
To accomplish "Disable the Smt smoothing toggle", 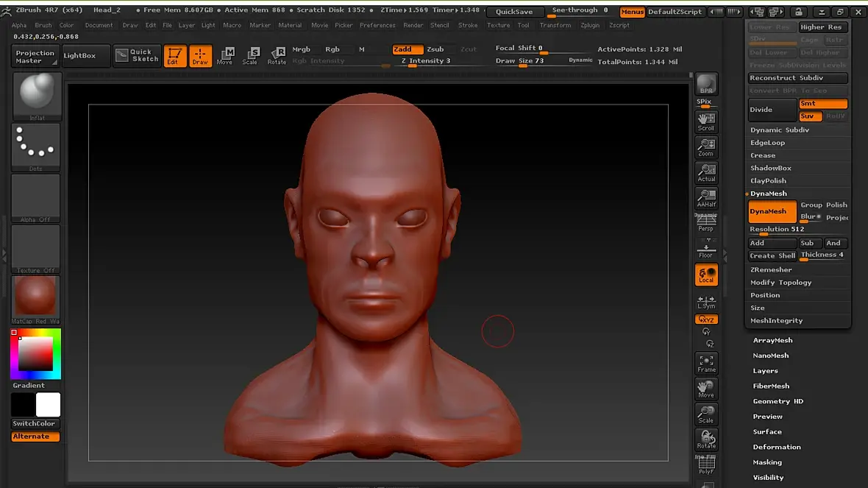I will point(823,104).
